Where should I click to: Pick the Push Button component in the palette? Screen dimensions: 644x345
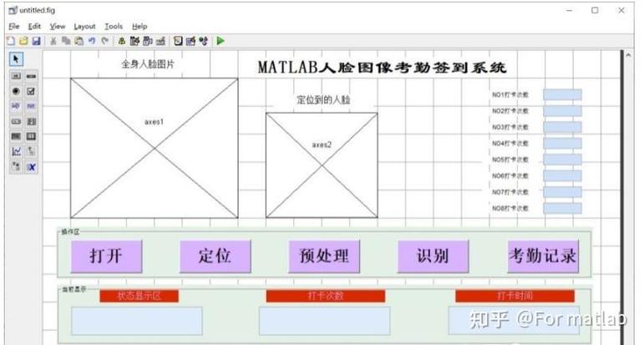(16, 76)
